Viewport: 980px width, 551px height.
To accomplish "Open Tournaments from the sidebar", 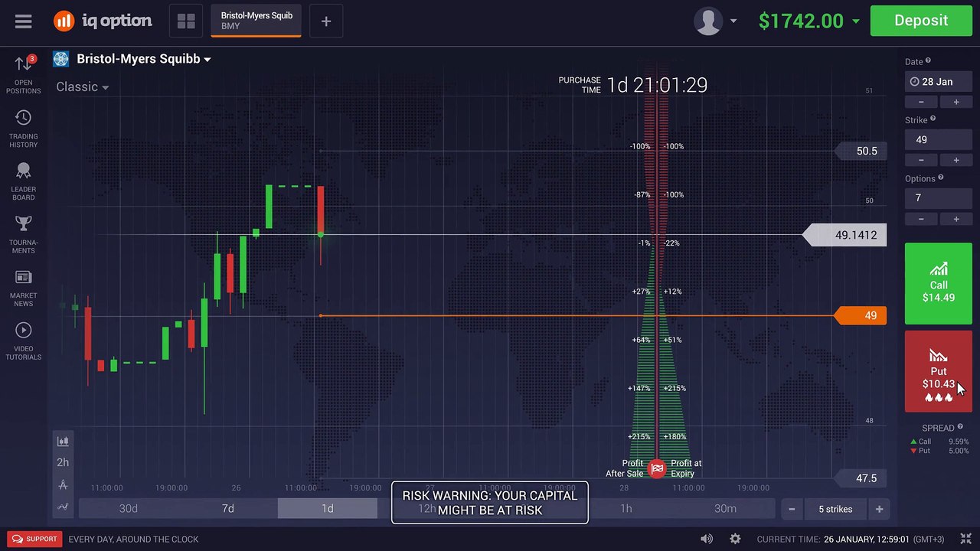I will (x=24, y=234).
